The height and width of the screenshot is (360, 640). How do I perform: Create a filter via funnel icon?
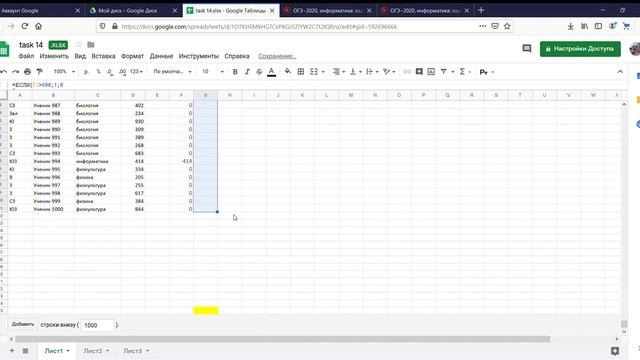[444, 72]
